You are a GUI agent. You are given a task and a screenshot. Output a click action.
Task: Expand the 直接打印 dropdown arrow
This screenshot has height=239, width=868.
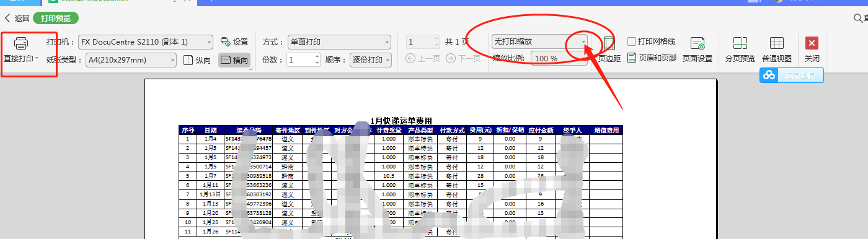(37, 59)
